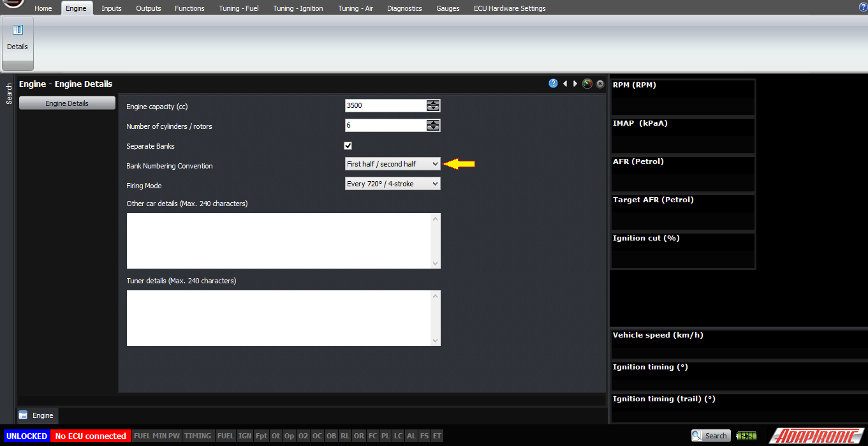Click the LC status indicator

[399, 436]
